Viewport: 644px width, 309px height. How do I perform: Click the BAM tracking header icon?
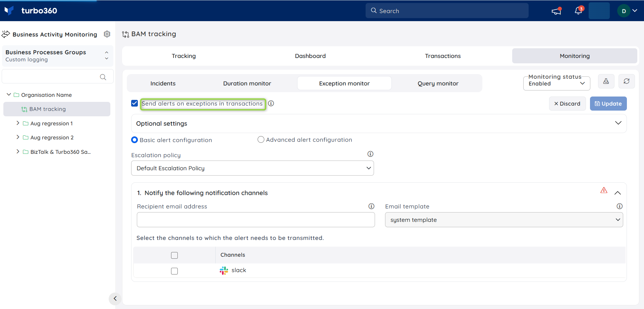coord(125,34)
